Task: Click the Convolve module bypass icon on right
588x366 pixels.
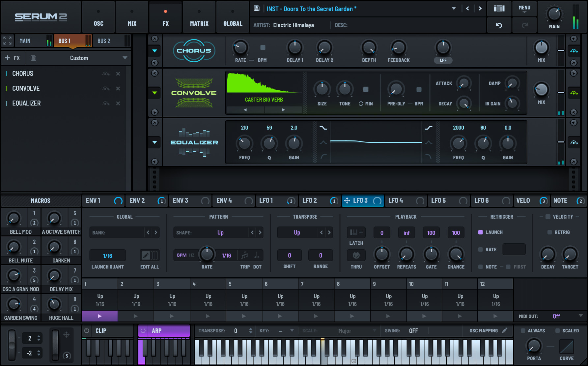Action: coord(574,93)
